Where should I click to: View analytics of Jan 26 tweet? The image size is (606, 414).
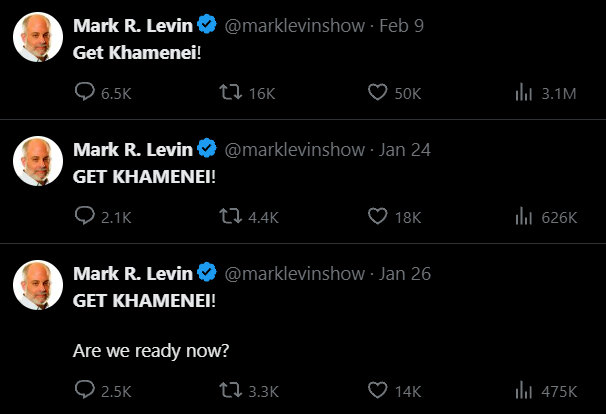(522, 390)
